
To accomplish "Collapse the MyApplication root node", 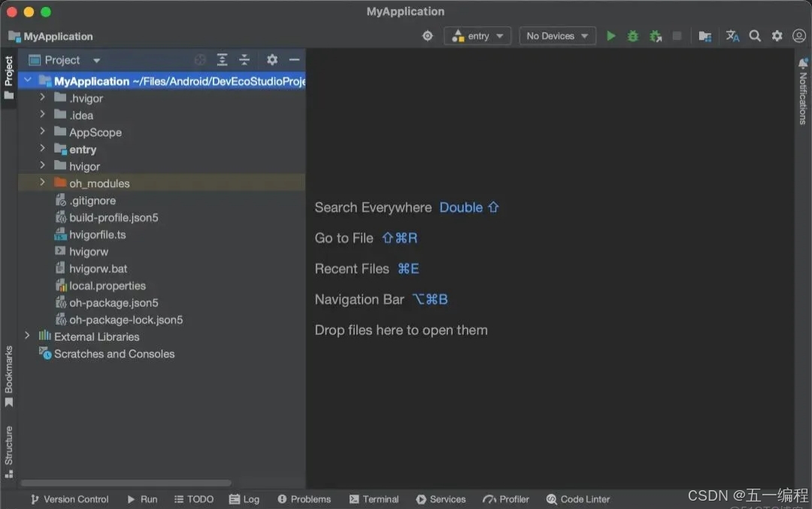I will 28,80.
